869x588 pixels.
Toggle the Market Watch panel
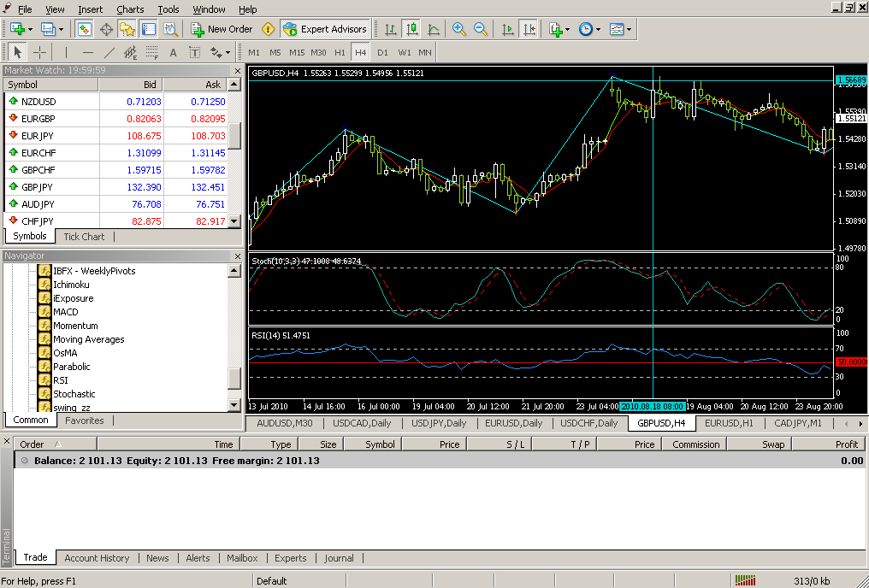click(85, 29)
